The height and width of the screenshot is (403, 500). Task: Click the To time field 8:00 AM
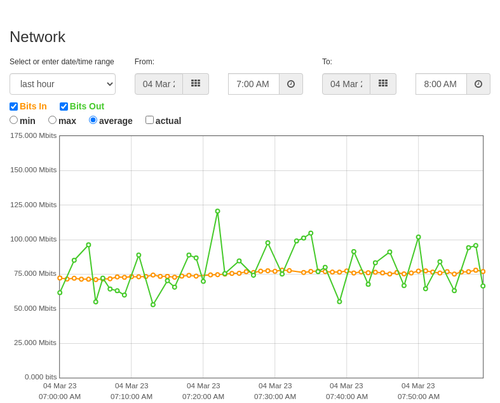click(x=441, y=84)
